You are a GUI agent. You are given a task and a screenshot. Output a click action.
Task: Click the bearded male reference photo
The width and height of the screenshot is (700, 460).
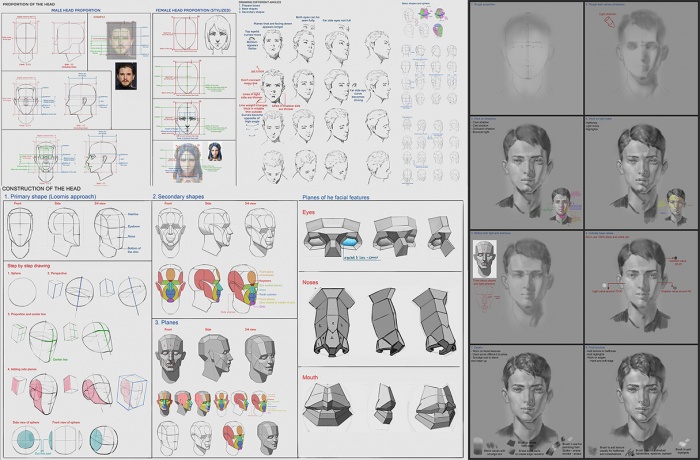click(125, 78)
